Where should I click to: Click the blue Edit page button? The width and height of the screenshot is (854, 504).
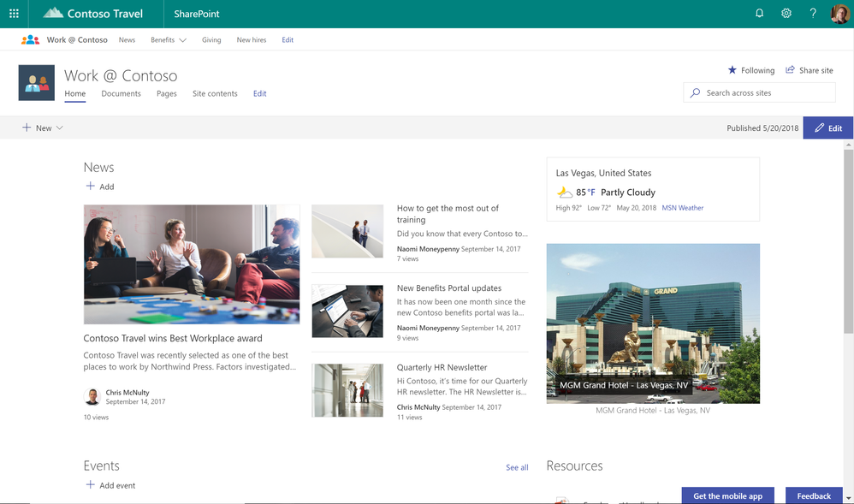point(827,128)
